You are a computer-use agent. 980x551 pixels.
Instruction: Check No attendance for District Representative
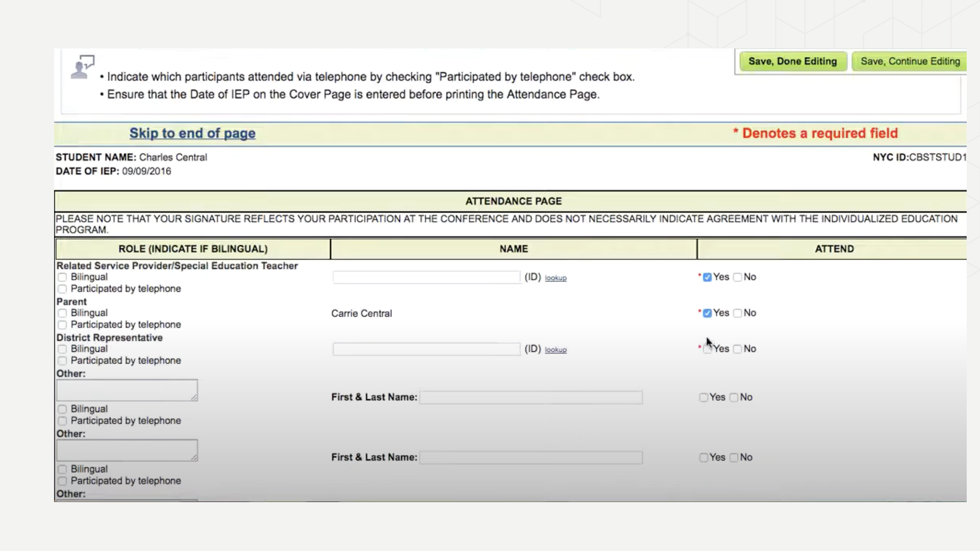[x=737, y=349]
